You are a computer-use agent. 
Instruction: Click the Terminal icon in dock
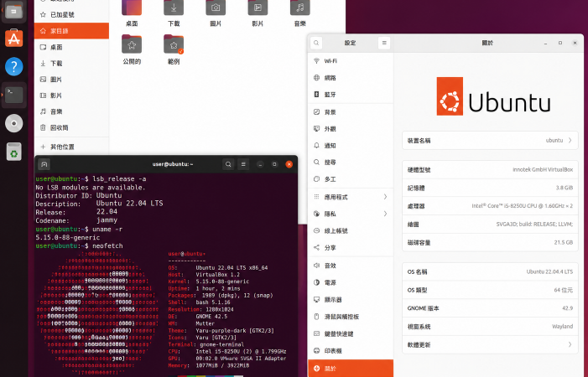pyautogui.click(x=14, y=96)
